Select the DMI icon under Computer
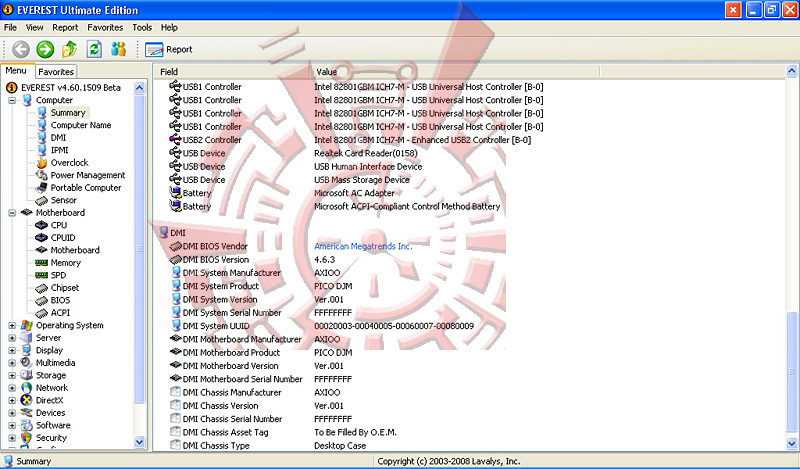Screen dimensions: 800x469 click(x=42, y=138)
